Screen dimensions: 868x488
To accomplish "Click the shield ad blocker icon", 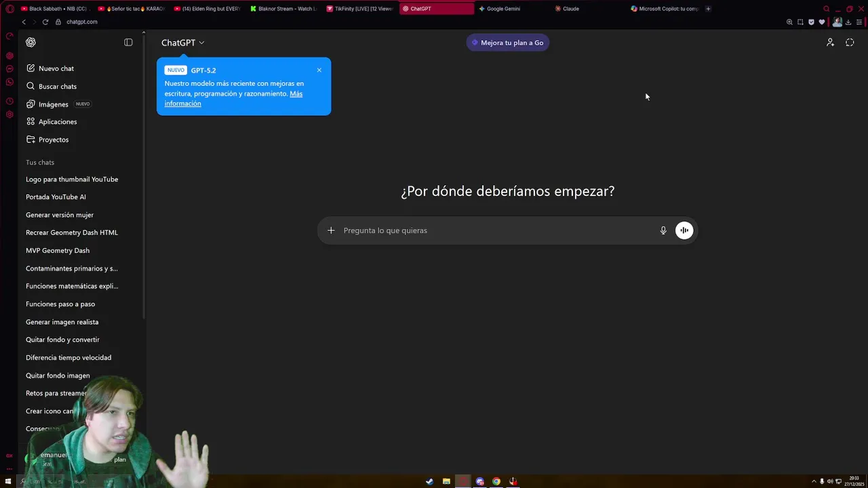I will [811, 22].
